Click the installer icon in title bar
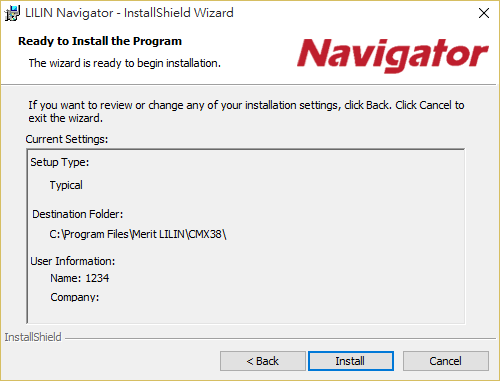The width and height of the screenshot is (500, 381). pyautogui.click(x=12, y=13)
